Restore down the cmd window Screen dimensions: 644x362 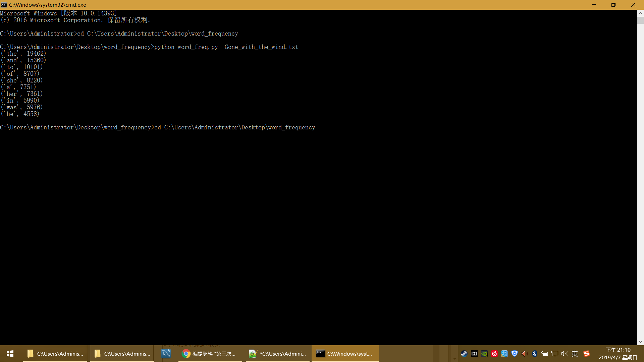pyautogui.click(x=613, y=5)
